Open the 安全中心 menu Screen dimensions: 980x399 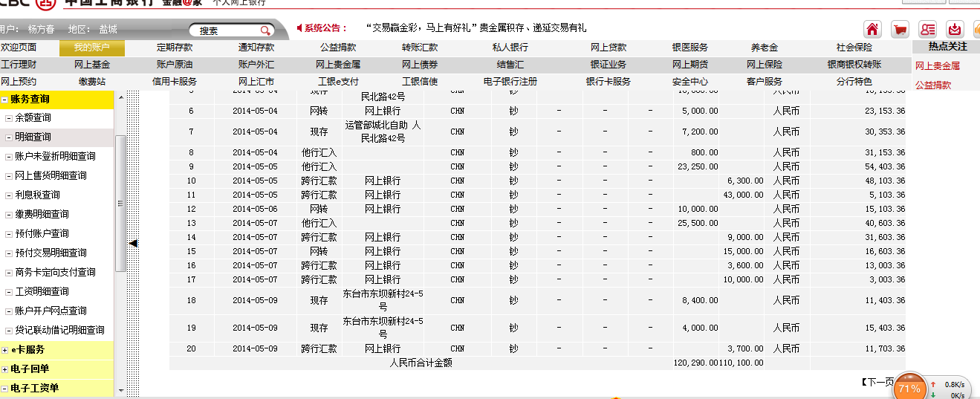click(690, 82)
